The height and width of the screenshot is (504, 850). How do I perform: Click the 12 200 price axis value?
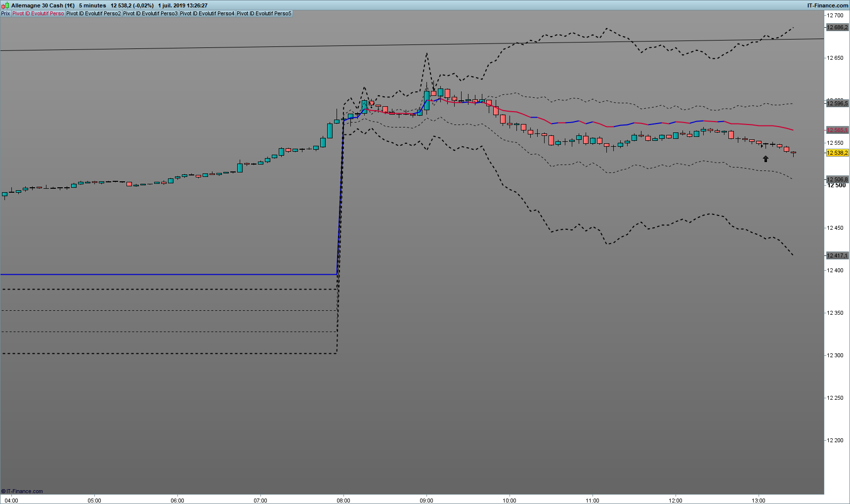(835, 440)
